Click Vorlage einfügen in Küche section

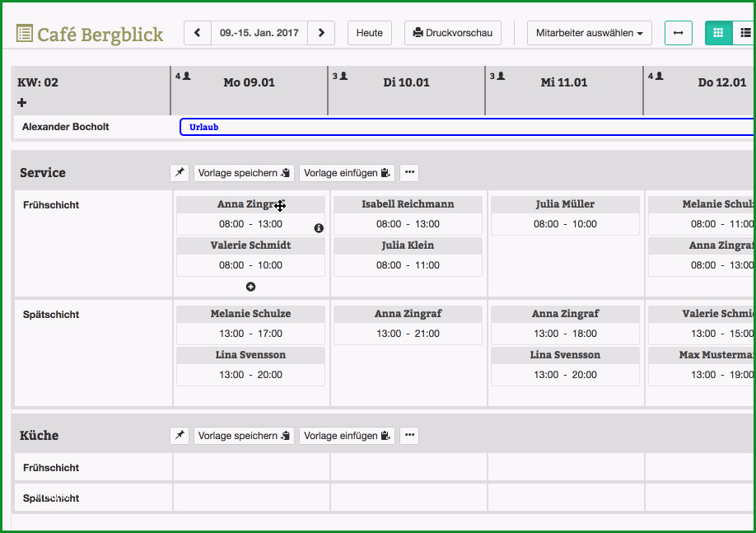[347, 436]
